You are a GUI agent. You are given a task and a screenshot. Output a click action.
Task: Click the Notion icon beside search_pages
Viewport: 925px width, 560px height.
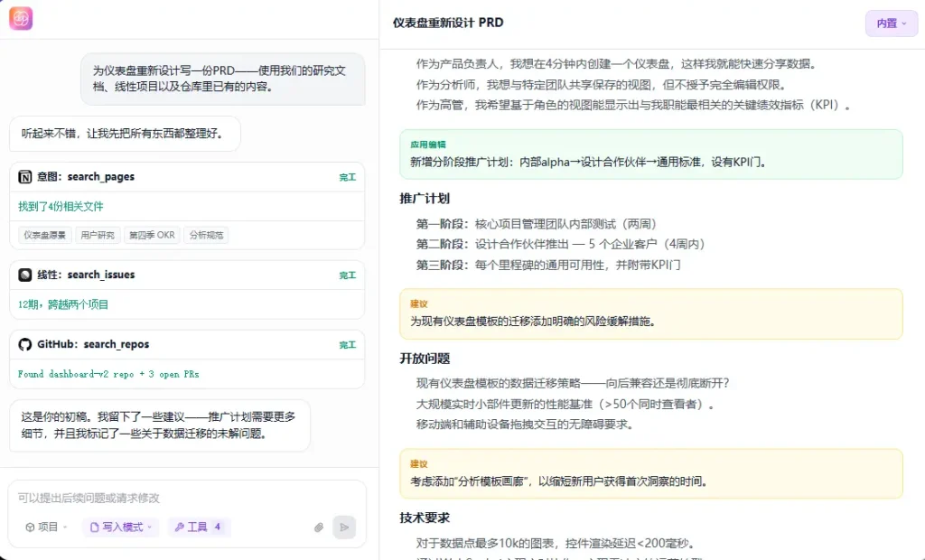coord(25,177)
